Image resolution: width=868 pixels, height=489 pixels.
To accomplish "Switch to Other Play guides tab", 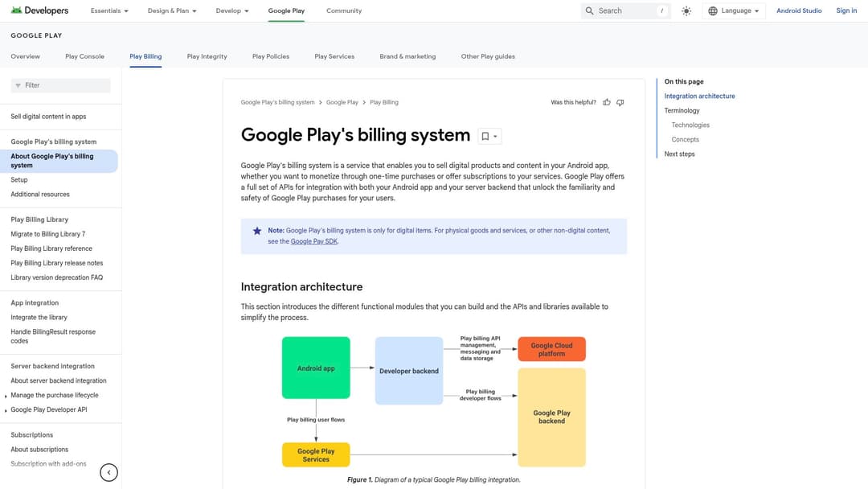I will point(488,56).
